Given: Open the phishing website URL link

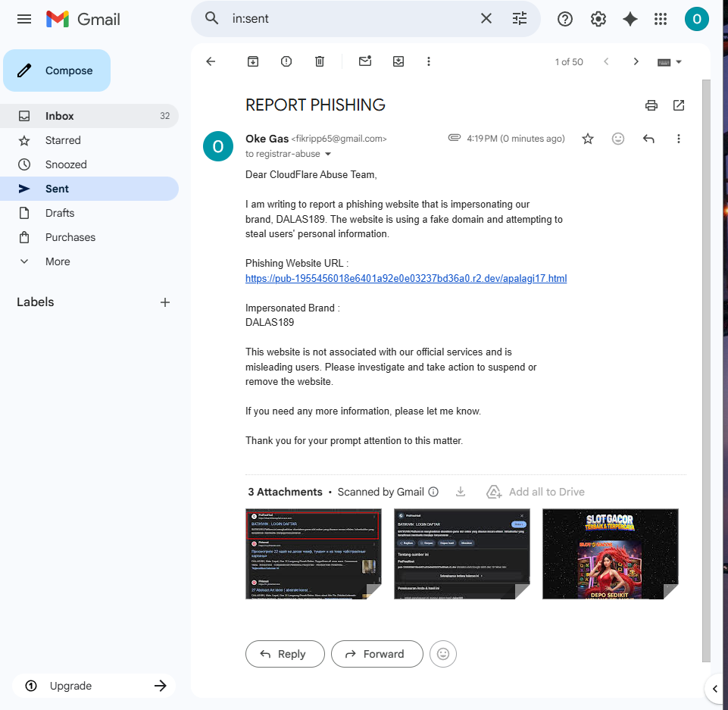Looking at the screenshot, I should point(406,279).
